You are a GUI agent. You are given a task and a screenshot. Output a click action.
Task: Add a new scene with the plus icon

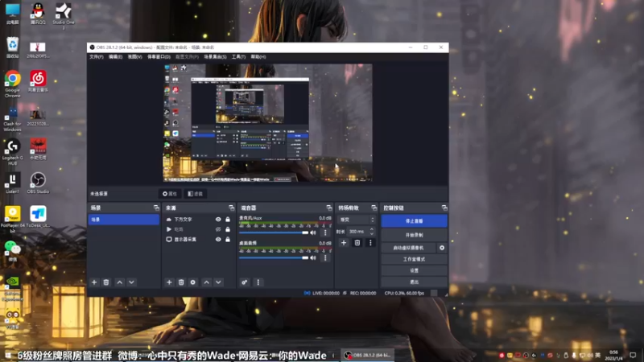click(94, 282)
